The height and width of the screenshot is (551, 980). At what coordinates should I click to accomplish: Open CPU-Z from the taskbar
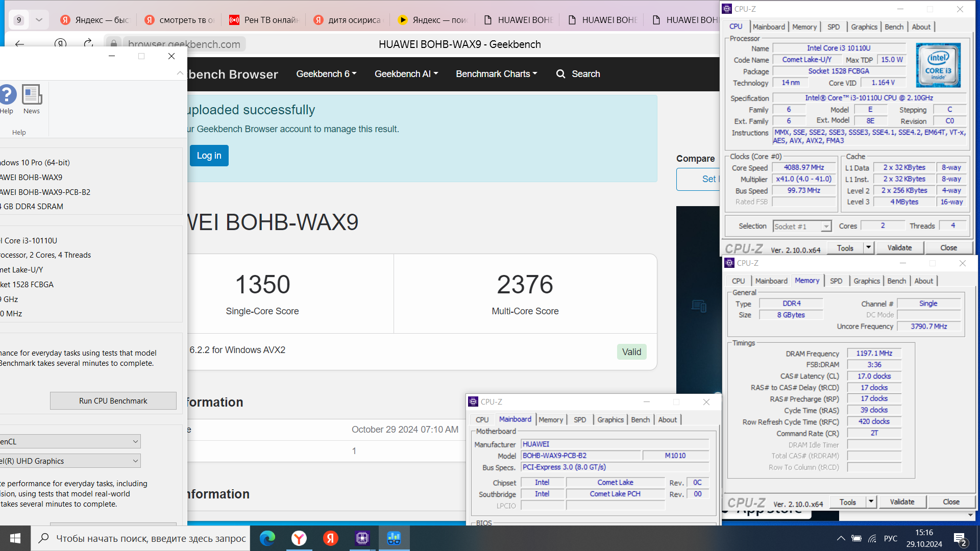[362, 538]
